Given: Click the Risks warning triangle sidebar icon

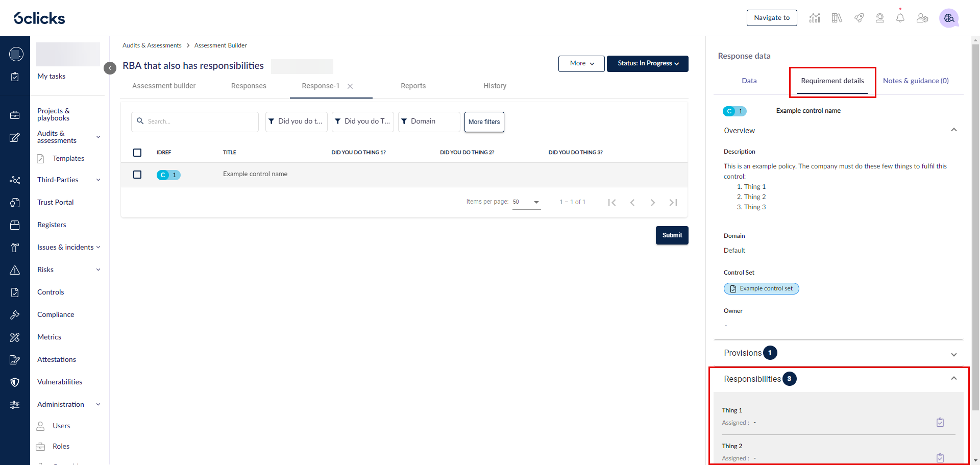Looking at the screenshot, I should [x=15, y=270].
